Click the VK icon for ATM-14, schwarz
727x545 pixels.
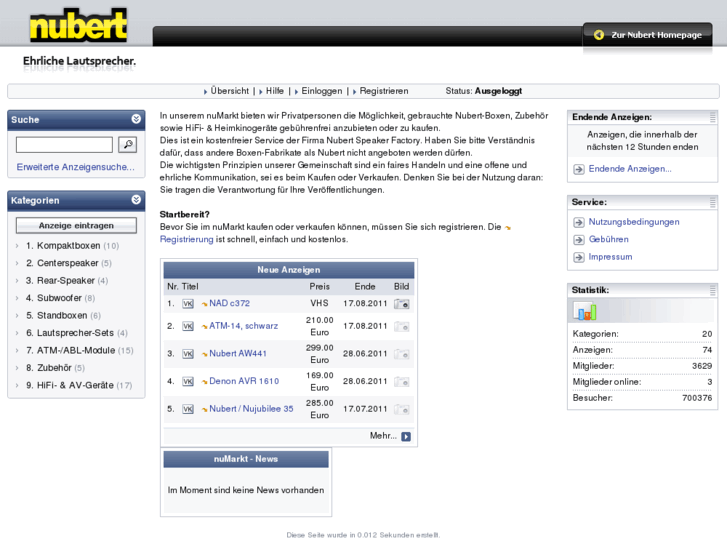pyautogui.click(x=188, y=327)
